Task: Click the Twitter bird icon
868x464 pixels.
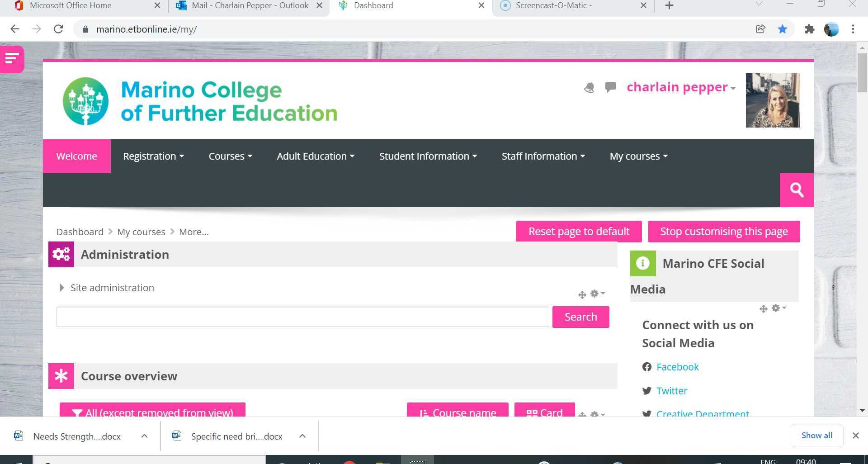Action: [646, 391]
